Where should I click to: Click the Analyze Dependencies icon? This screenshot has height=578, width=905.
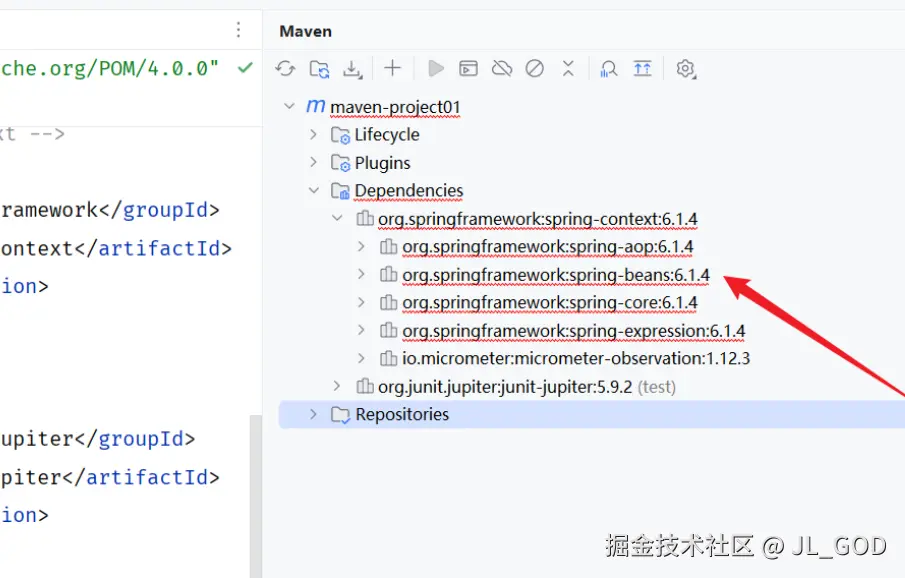coord(608,69)
